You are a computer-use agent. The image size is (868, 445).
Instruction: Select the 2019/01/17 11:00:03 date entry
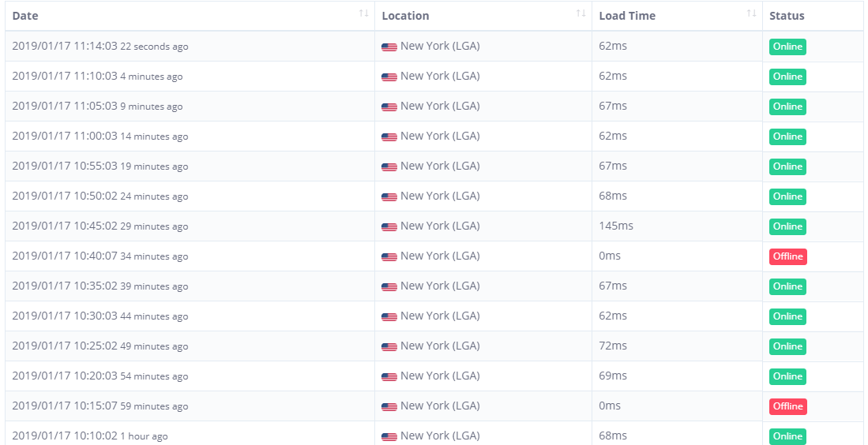[x=65, y=136]
